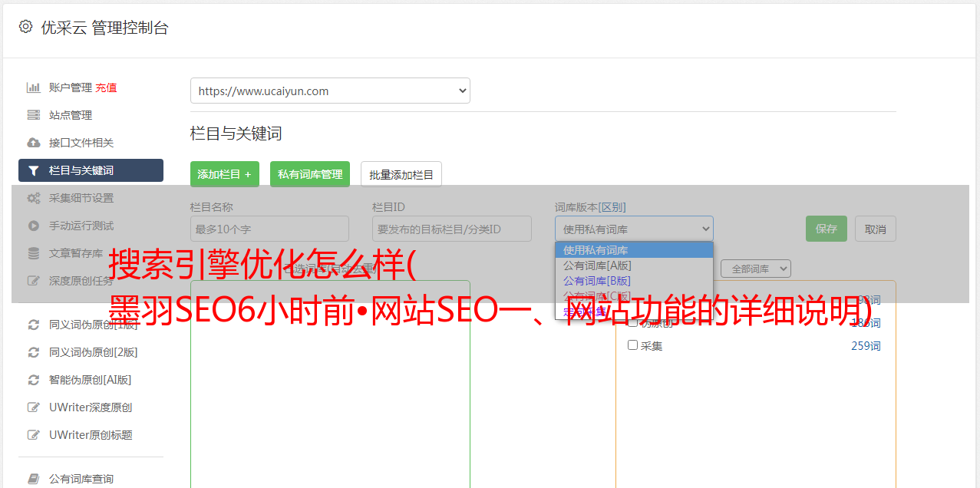Open the 全部词库 filter dropdown
This screenshot has width=980, height=488.
click(756, 269)
